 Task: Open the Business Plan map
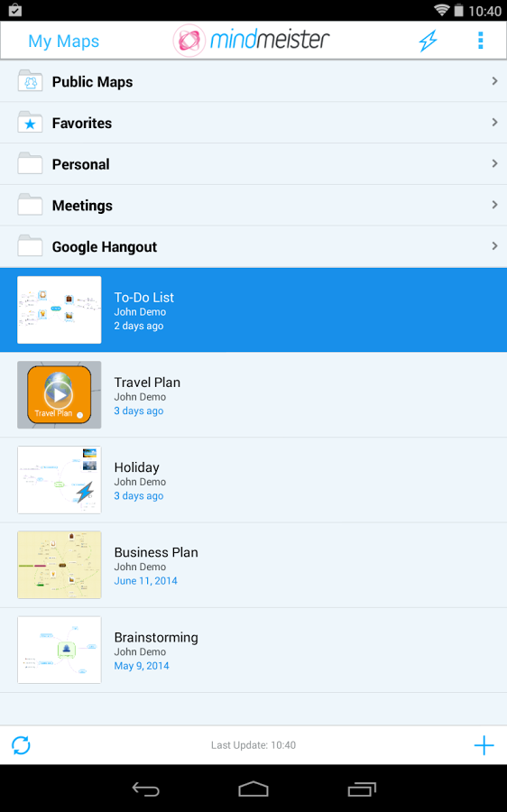click(x=253, y=565)
